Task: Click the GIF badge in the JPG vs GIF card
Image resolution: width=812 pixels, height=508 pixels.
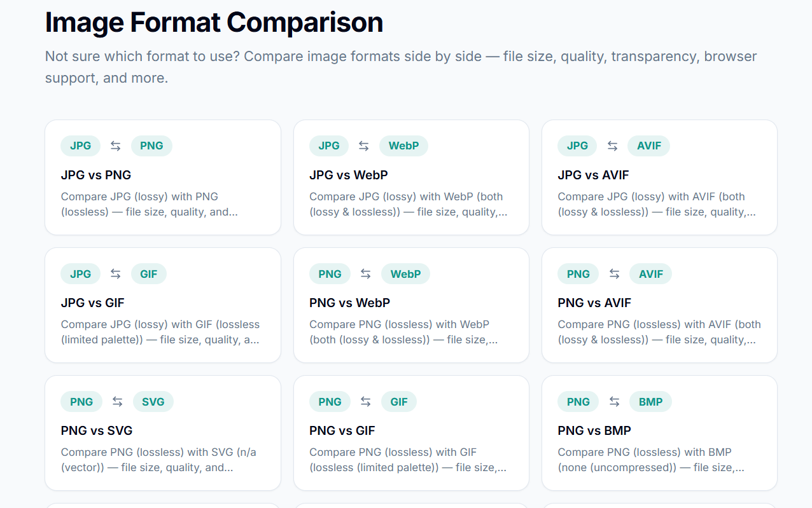Action: click(x=148, y=273)
